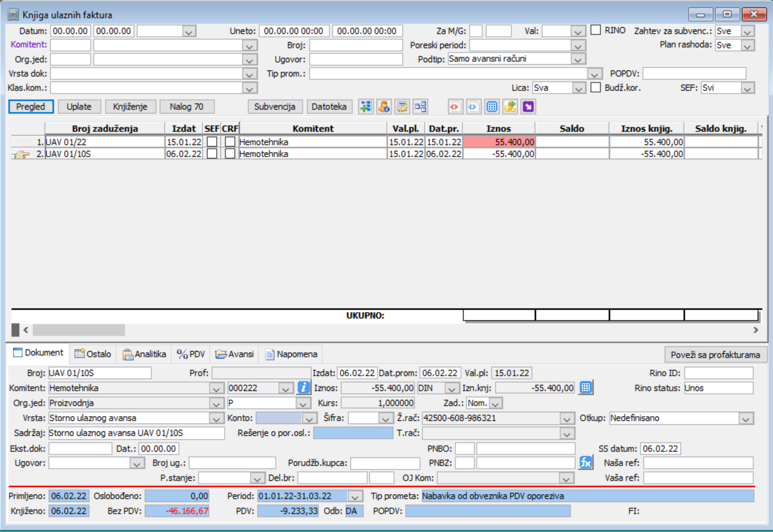Click the scrollbar right arrow under the table
This screenshot has width=773, height=532.
coord(756,330)
